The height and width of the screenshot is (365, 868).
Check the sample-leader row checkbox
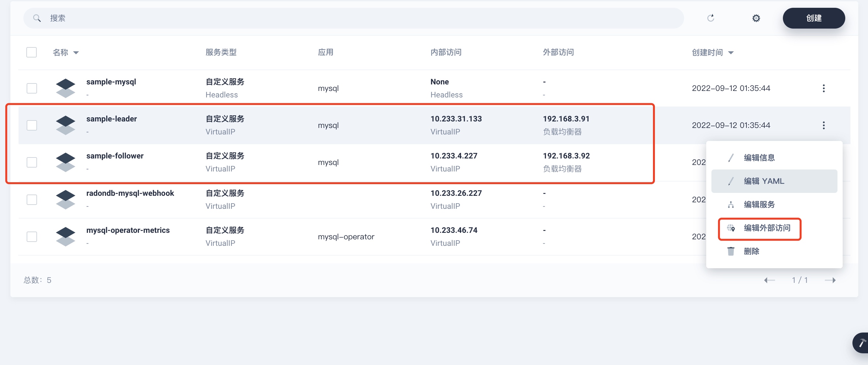(32, 125)
